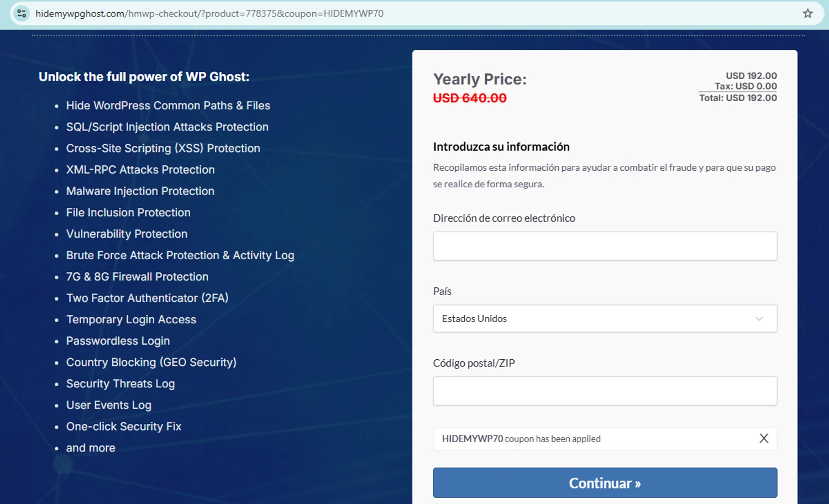Click 'SQL/Script Injection Attacks Protection' item
The width and height of the screenshot is (829, 504).
167,127
